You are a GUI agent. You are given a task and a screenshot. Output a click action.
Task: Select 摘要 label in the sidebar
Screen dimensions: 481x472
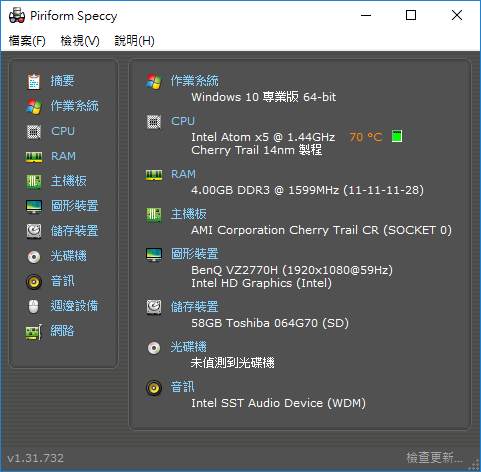pos(62,81)
